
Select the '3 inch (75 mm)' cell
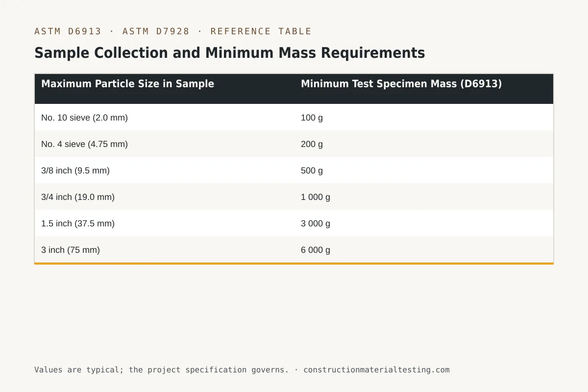pos(164,250)
